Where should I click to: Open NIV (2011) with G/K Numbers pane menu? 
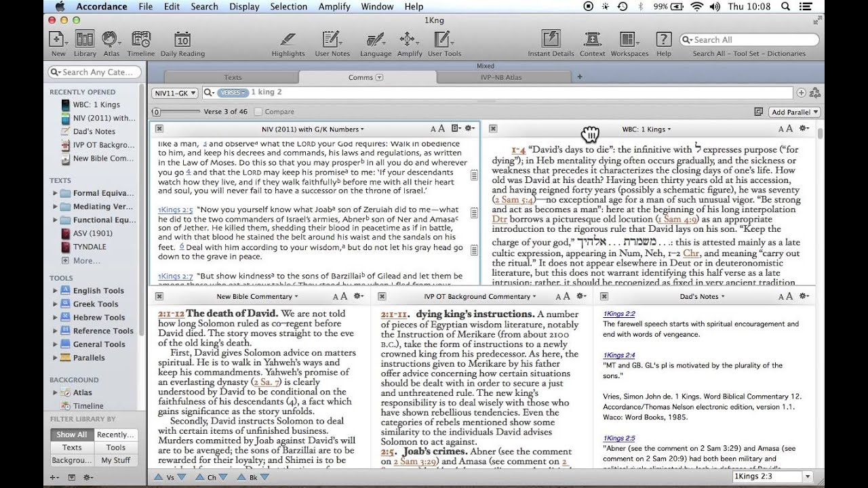(313, 129)
